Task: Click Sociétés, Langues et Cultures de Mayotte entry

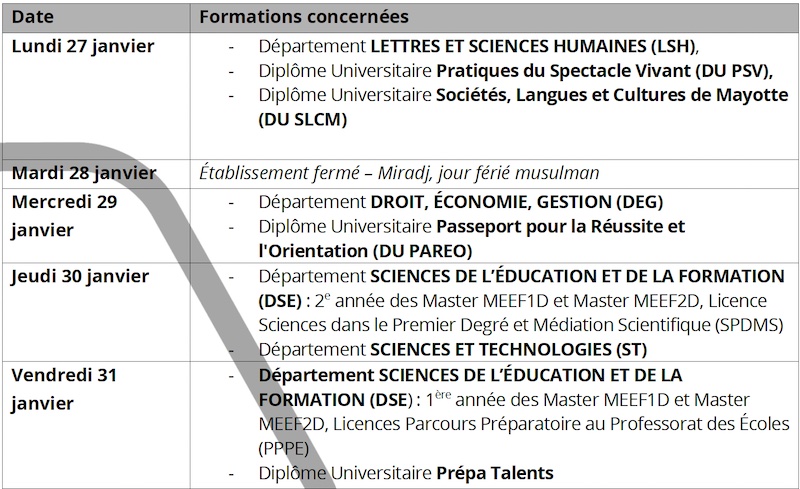Action: coord(612,95)
